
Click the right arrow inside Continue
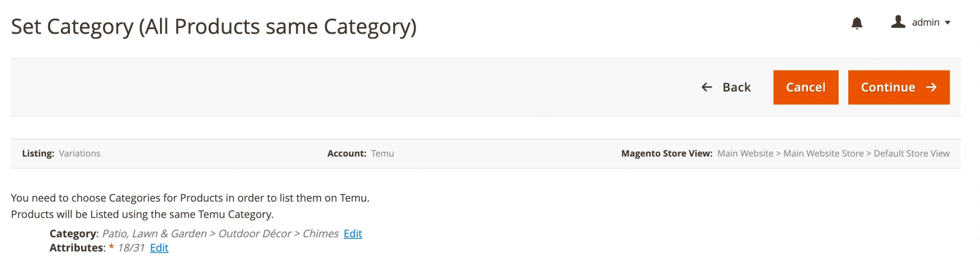(x=931, y=87)
